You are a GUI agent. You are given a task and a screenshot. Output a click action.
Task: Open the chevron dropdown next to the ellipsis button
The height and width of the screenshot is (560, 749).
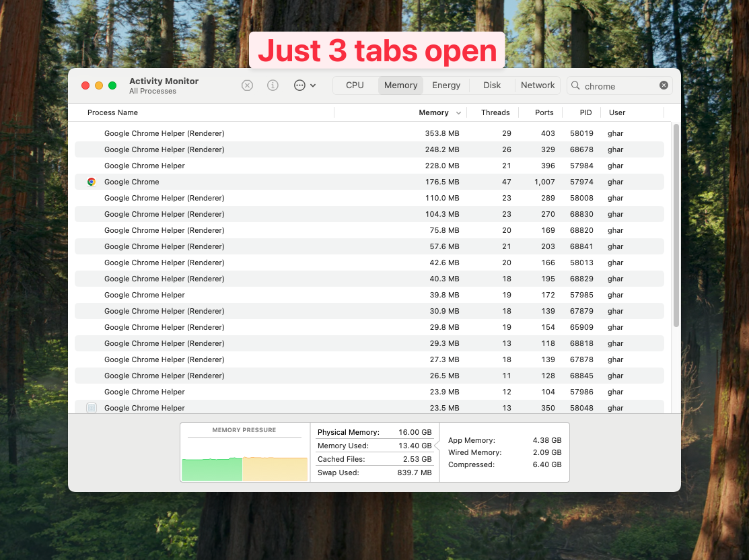[x=314, y=86]
